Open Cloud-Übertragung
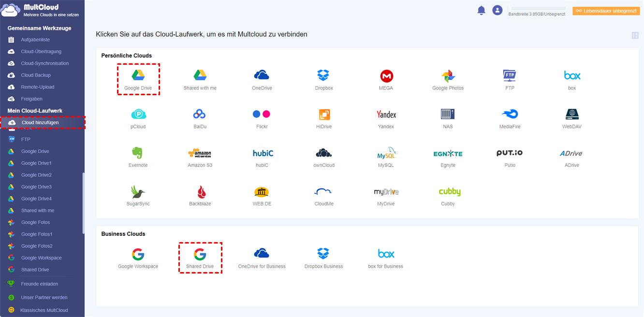The height and width of the screenshot is (317, 644). (41, 52)
